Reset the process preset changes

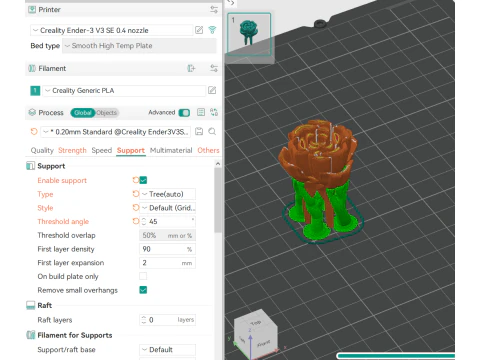click(34, 132)
